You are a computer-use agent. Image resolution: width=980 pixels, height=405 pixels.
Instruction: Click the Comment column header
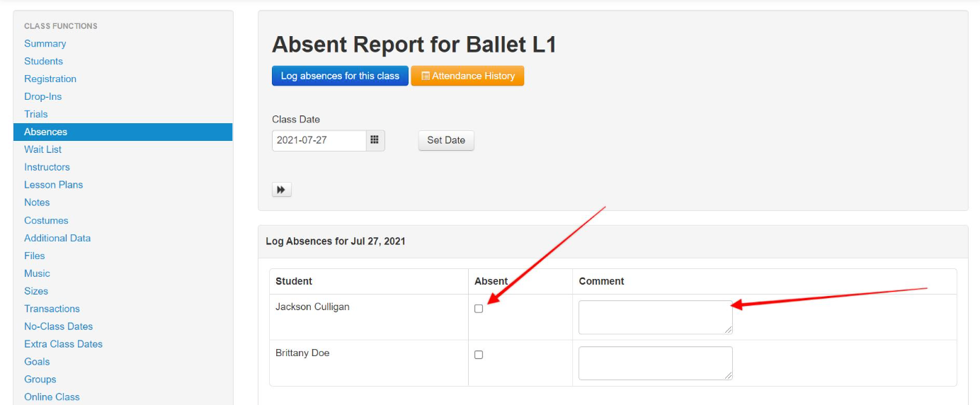pos(601,282)
